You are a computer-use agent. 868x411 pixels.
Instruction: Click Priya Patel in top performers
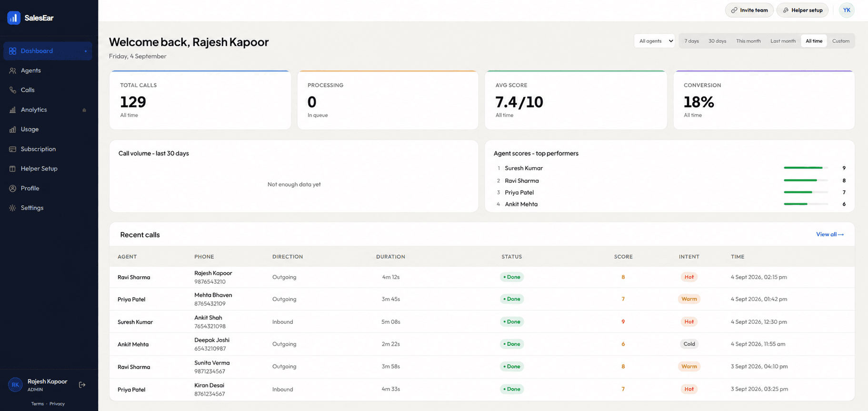[519, 192]
